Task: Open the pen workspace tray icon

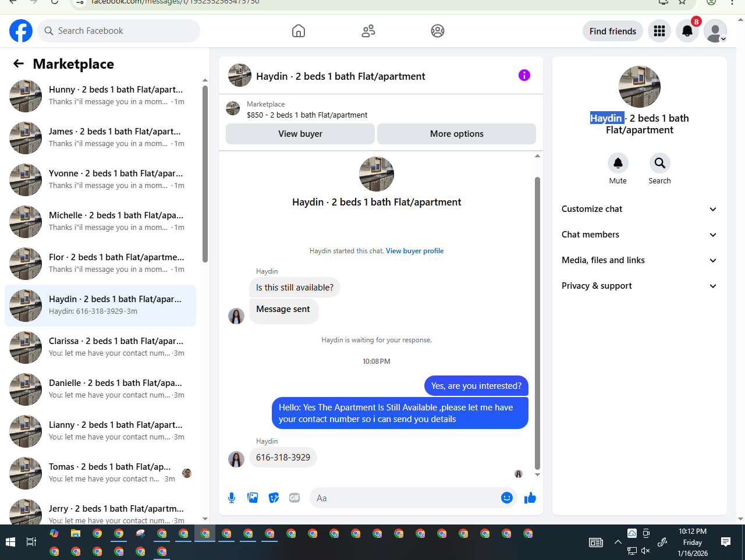Action: click(662, 542)
